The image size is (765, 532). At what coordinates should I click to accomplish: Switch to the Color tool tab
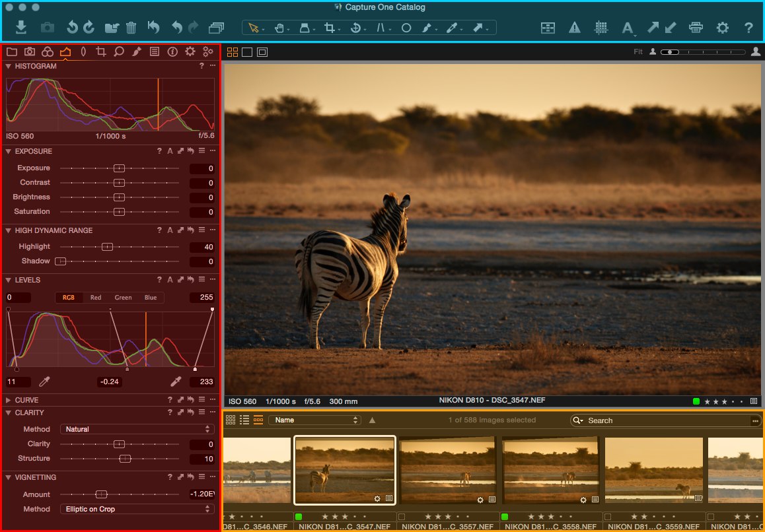coord(48,51)
